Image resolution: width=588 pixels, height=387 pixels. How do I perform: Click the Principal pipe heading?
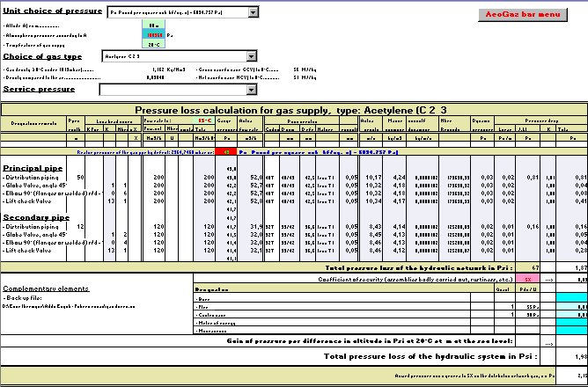pyautogui.click(x=33, y=168)
